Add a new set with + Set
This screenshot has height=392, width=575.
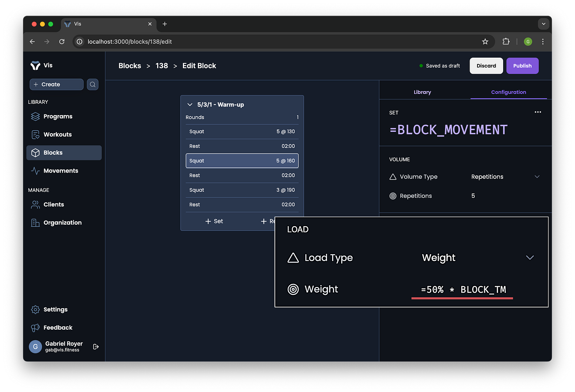pyautogui.click(x=214, y=221)
